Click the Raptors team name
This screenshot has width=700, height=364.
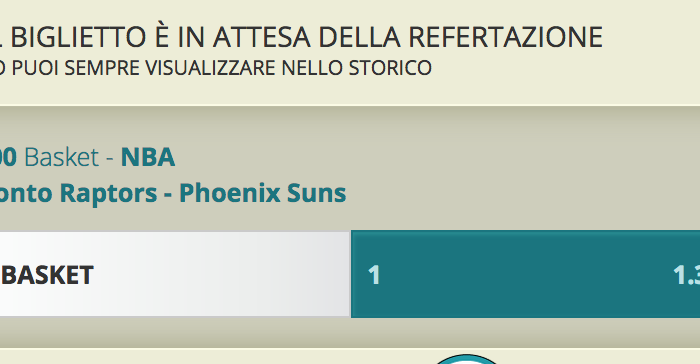[x=108, y=193]
